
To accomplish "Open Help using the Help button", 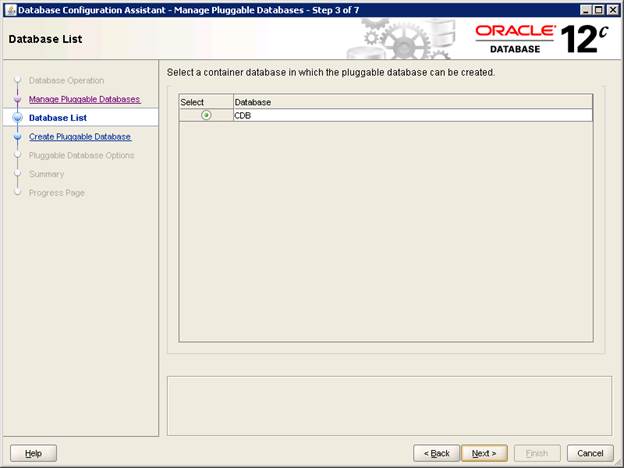I will [33, 453].
